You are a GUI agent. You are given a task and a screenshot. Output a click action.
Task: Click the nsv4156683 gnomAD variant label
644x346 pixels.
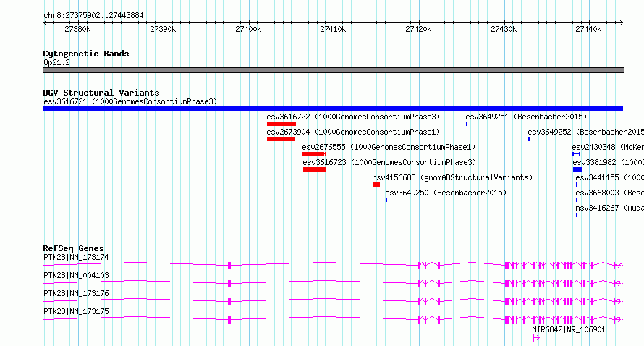pyautogui.click(x=452, y=177)
